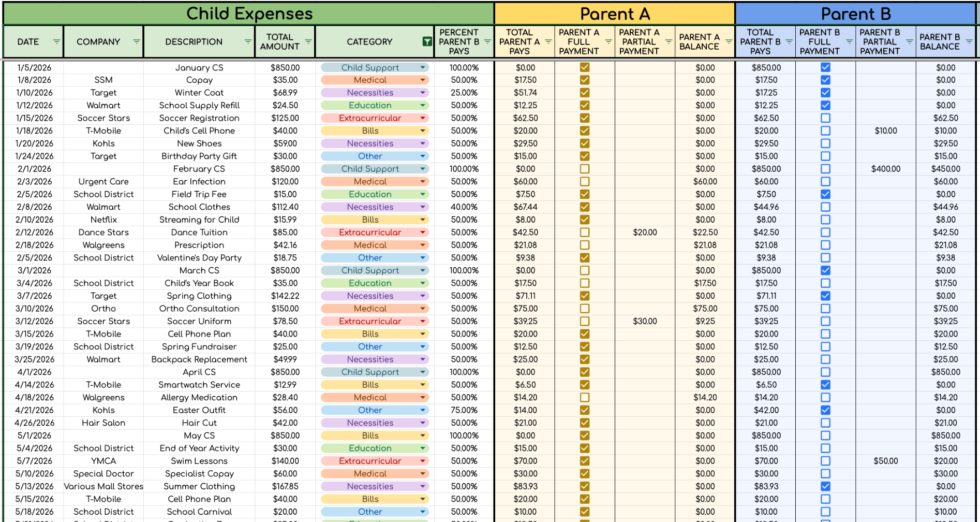Check Parent A full payment for Ear Infection

click(x=585, y=181)
